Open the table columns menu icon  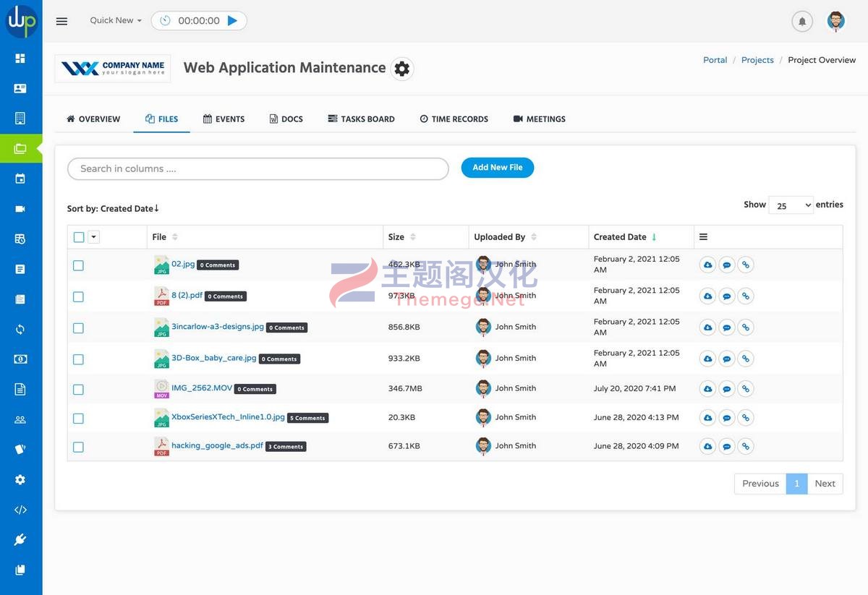point(703,237)
